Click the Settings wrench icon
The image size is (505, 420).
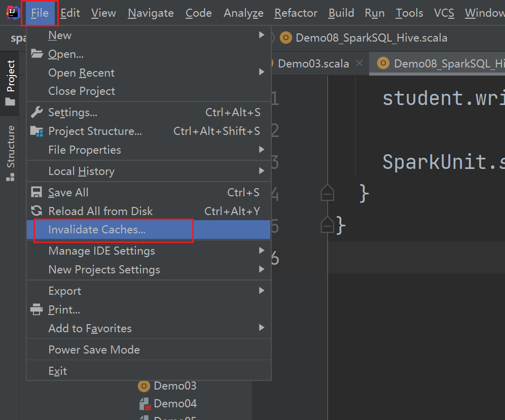tap(37, 112)
